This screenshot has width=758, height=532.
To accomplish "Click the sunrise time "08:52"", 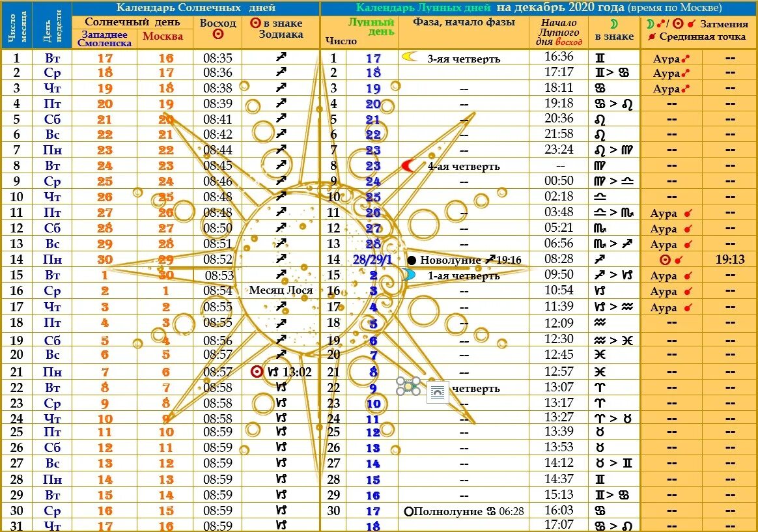I will [218, 259].
